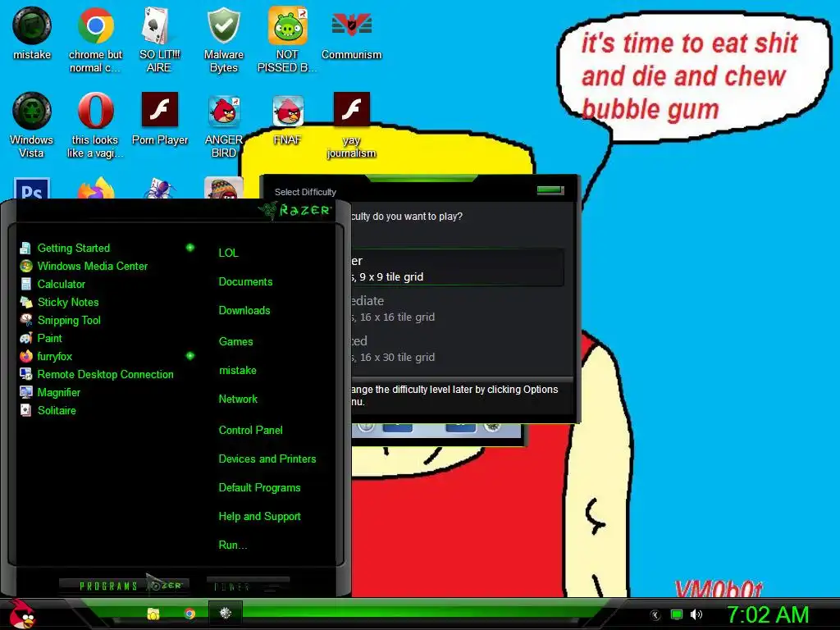840x630 pixels.
Task: Open the 'mistake' desktop icon
Action: (32, 33)
